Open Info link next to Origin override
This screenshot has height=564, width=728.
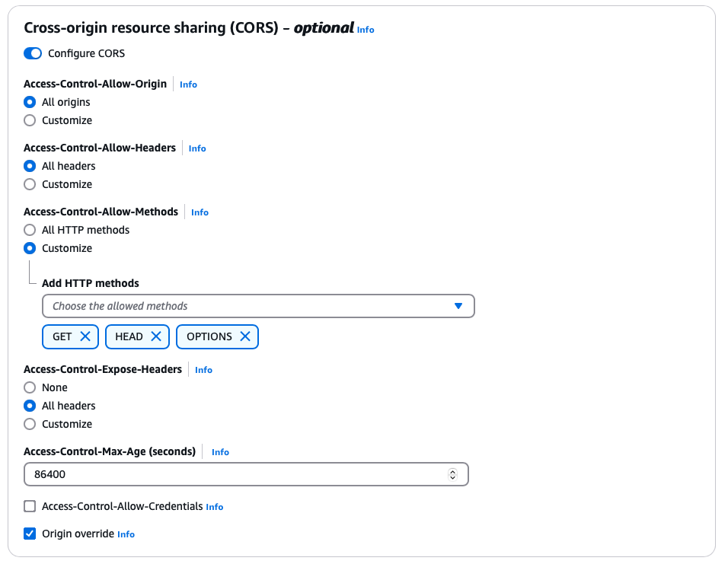pyautogui.click(x=126, y=534)
